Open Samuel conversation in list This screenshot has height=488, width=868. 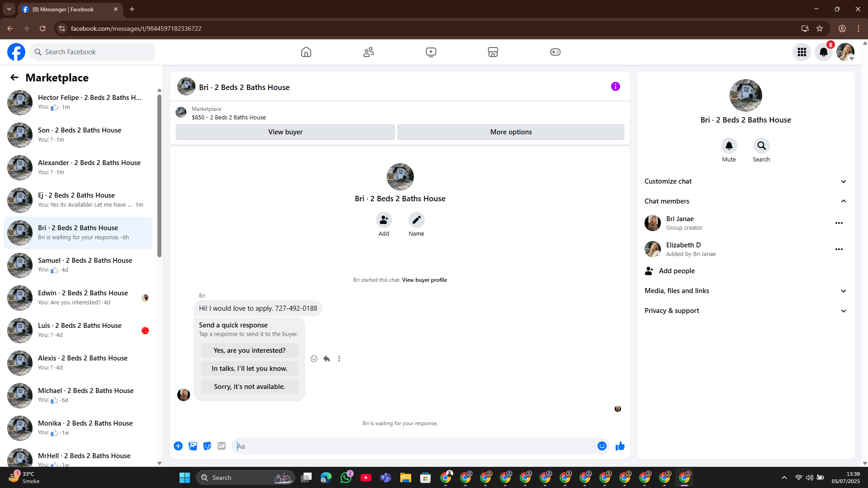78,265
